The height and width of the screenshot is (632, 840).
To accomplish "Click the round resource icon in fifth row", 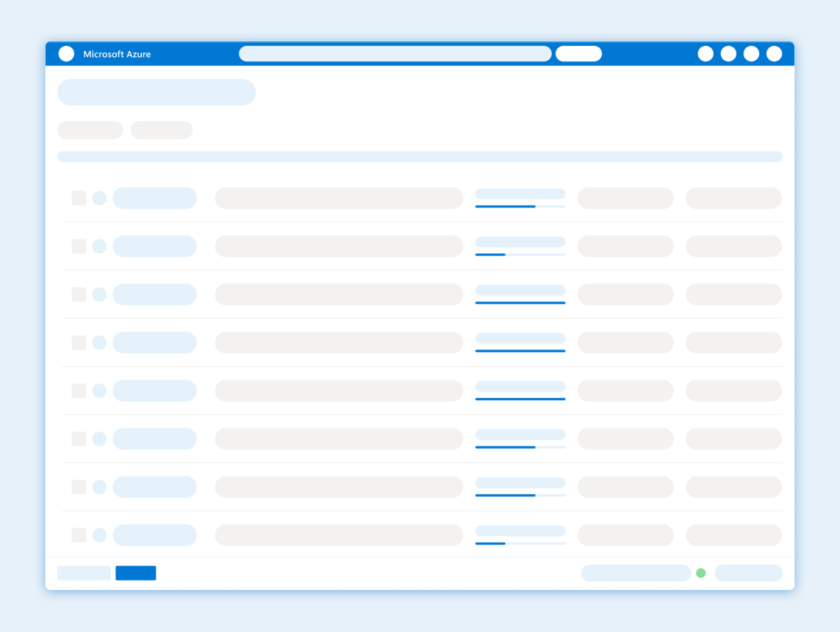I will [x=99, y=391].
